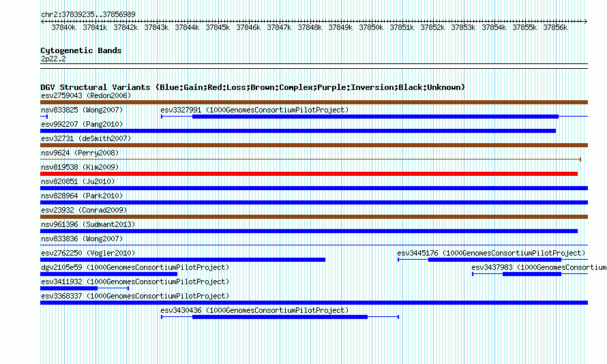Screen dimensions: 607x364
Task: Click the esv3368337 full-width blue bar
Action: (x=314, y=303)
